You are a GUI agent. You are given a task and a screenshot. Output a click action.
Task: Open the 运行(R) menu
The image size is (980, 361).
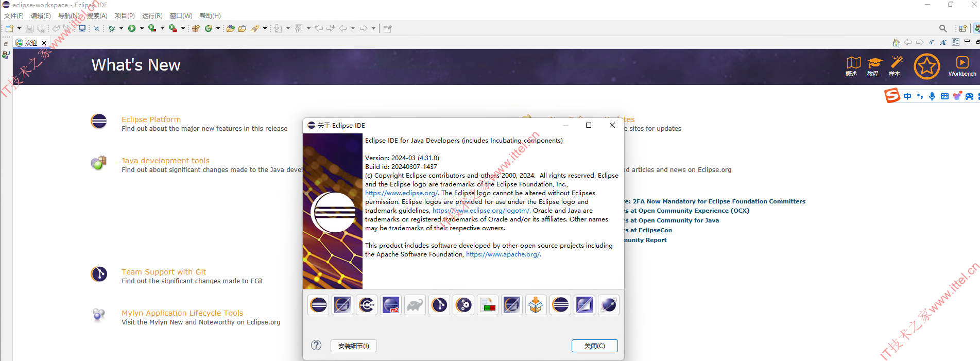152,16
